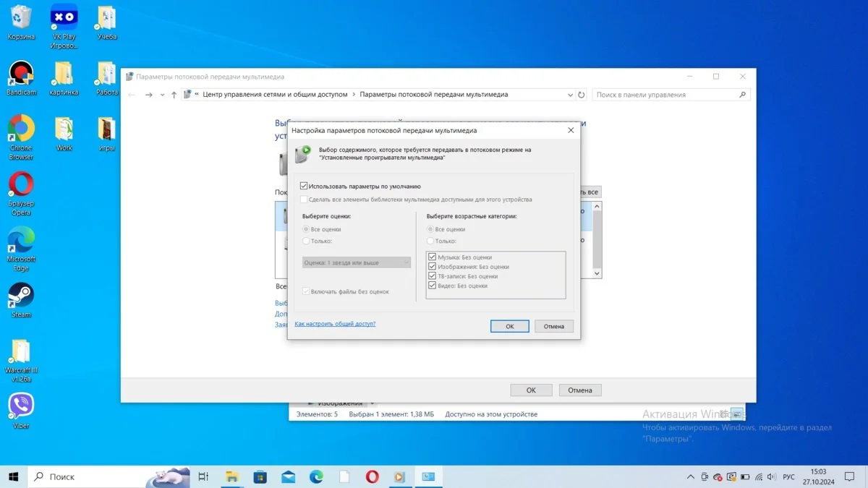Launch Steam from the desktop
Image resolution: width=868 pixels, height=488 pixels.
pos(21,300)
